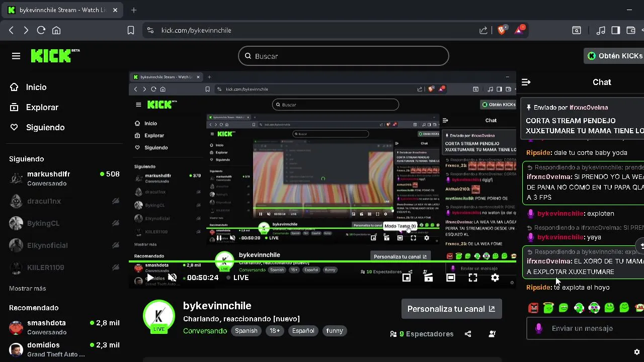Open the hamburger menu beside KICK logo
Viewport: 644px width, 362px height.
pyautogui.click(x=16, y=56)
